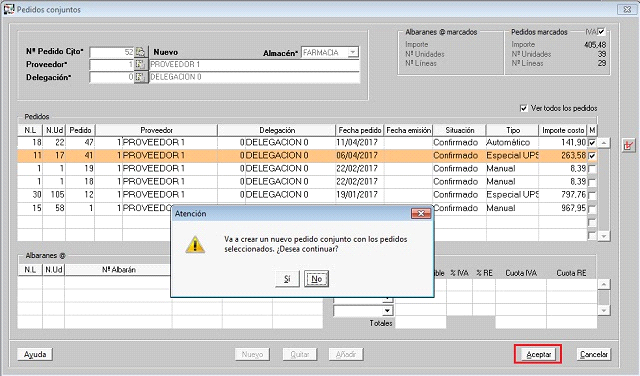Click the Cancelar button
This screenshot has height=376, width=640.
[594, 354]
